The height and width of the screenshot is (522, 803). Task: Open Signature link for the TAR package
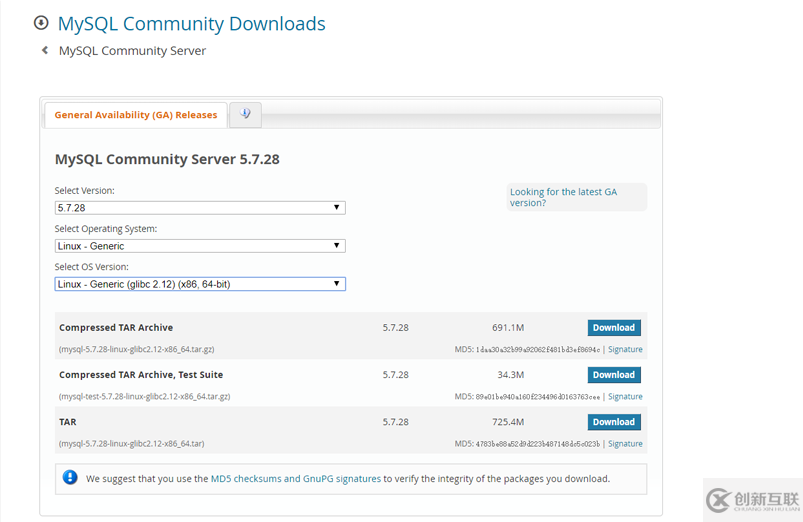(x=625, y=444)
